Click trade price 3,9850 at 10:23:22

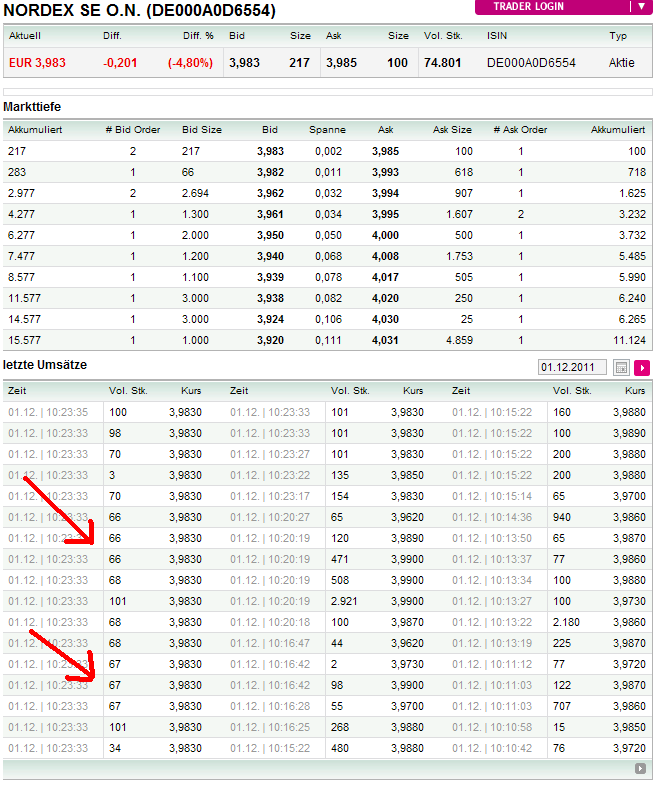tap(407, 476)
